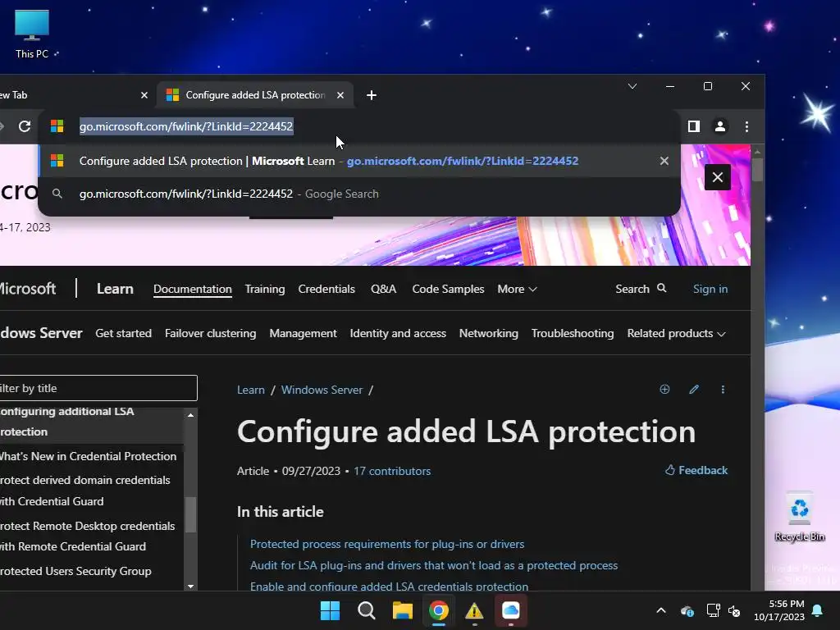This screenshot has width=840, height=630.
Task: Open Failover clustering section
Action: click(x=211, y=333)
